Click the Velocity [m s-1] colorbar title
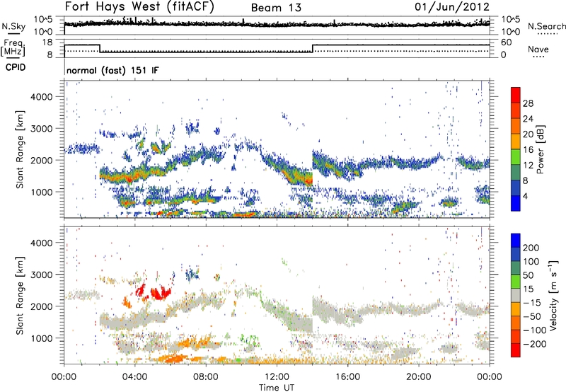The height and width of the screenshot is (392, 566). 554,295
